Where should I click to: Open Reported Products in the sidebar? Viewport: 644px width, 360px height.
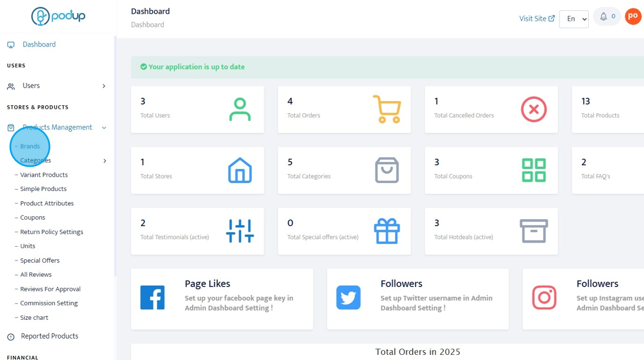49,336
